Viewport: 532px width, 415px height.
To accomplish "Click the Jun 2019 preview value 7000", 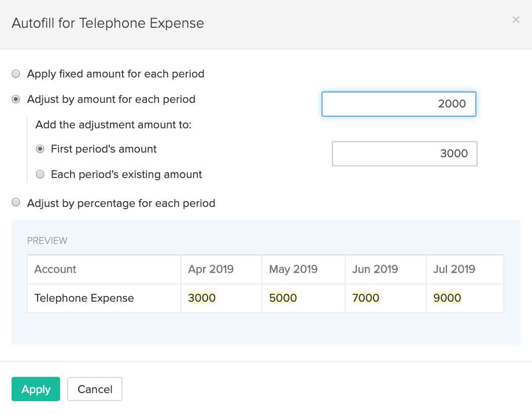I will (x=366, y=298).
